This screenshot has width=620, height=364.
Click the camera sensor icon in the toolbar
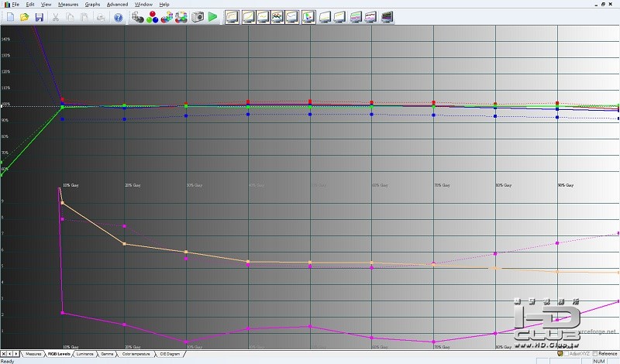[198, 17]
